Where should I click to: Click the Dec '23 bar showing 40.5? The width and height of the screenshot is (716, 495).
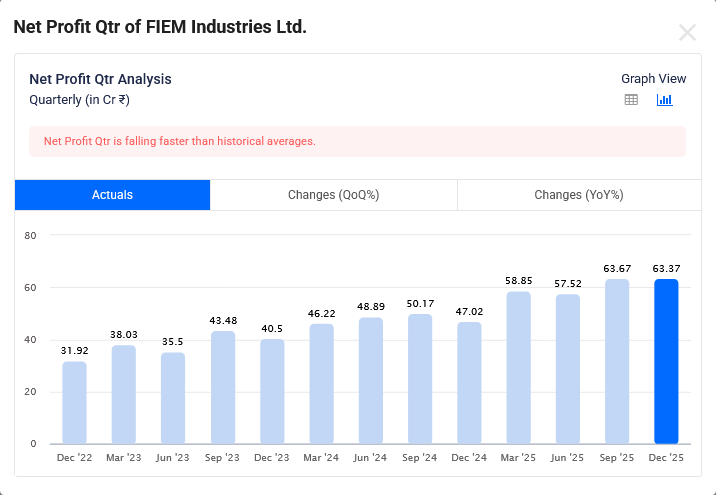(272, 392)
